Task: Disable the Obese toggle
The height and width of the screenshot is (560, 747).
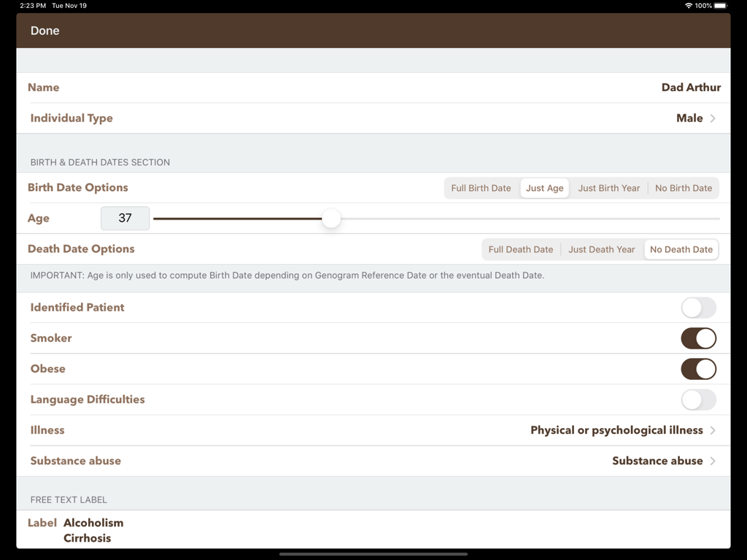Action: (x=698, y=369)
